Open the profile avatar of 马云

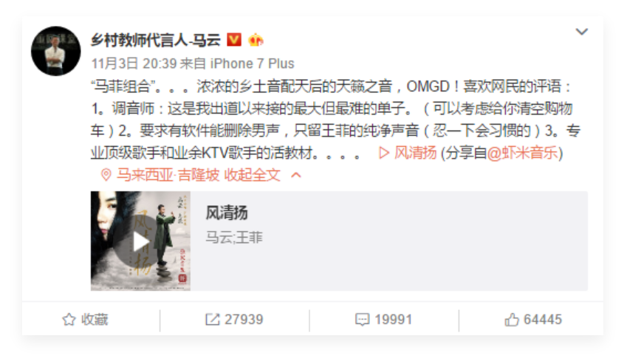[x=56, y=51]
